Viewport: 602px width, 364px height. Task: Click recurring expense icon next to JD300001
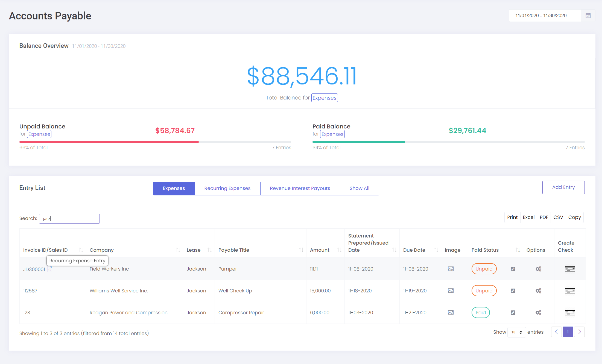pyautogui.click(x=50, y=269)
